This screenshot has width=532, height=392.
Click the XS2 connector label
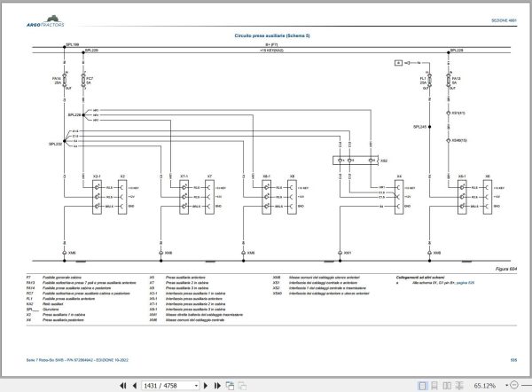pos(384,161)
